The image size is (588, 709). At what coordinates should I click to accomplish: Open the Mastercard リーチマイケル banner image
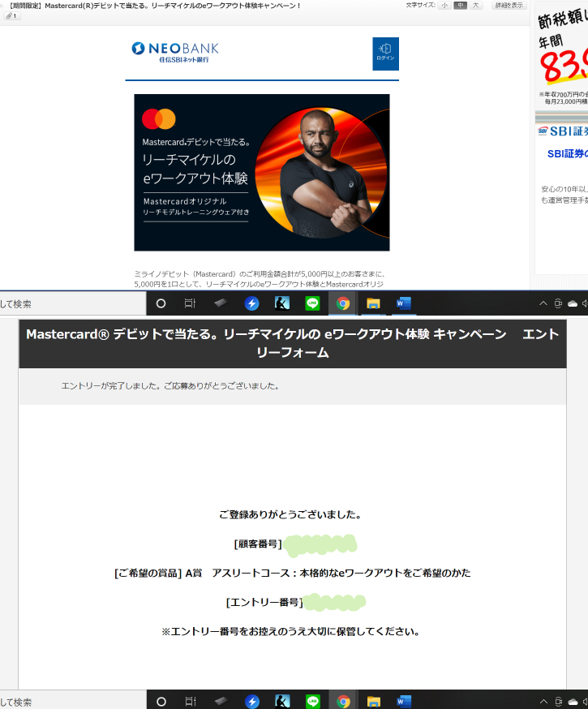(262, 172)
